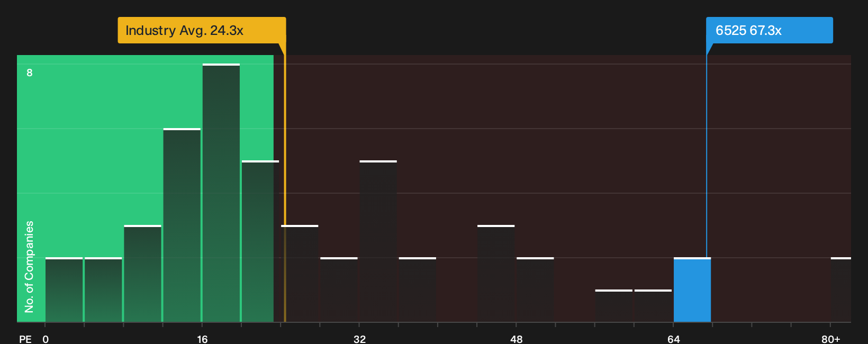Click the Industry Avg. 24.3x label
868x344 pixels.
(x=202, y=30)
